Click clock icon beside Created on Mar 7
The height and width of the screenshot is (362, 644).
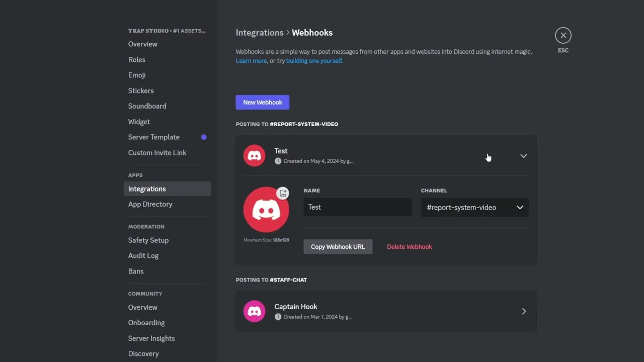(x=278, y=317)
